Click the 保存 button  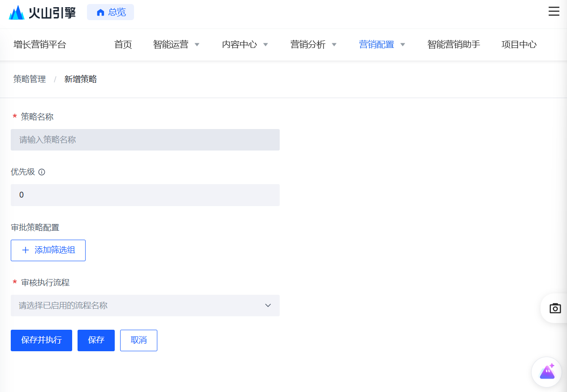tap(96, 340)
